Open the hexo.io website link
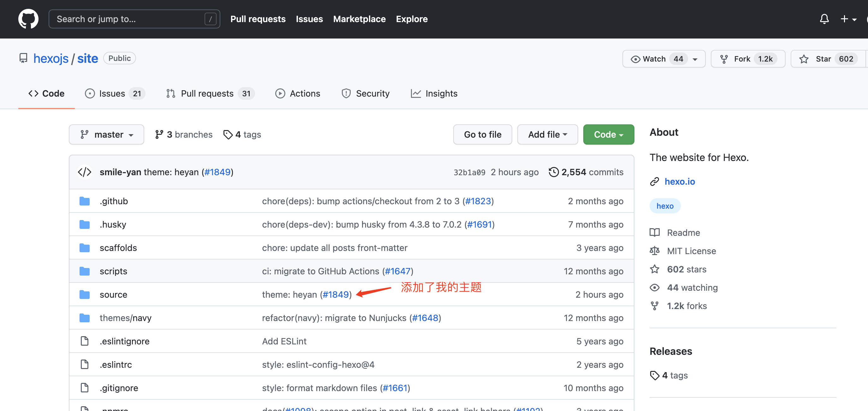The image size is (868, 411). tap(679, 182)
